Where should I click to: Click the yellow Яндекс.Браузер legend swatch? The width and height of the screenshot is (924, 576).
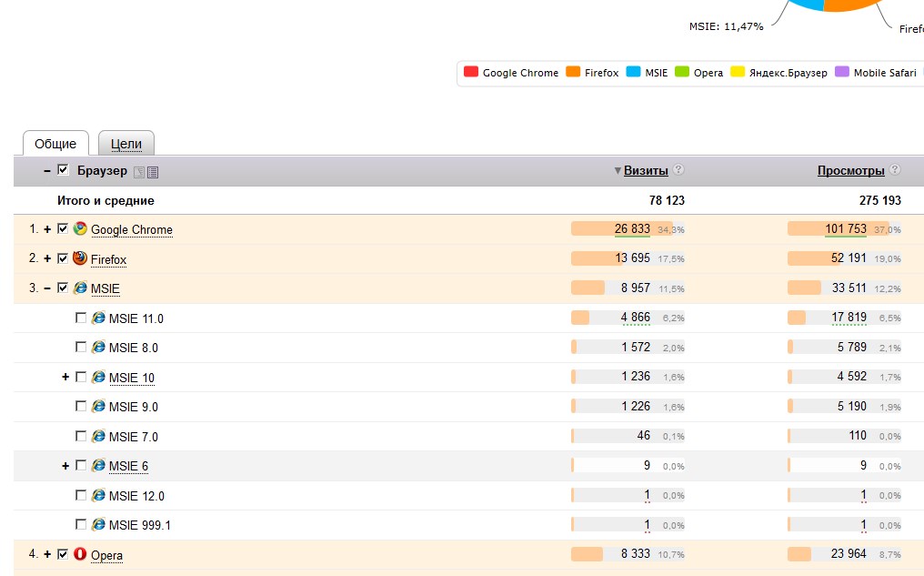[x=738, y=71]
